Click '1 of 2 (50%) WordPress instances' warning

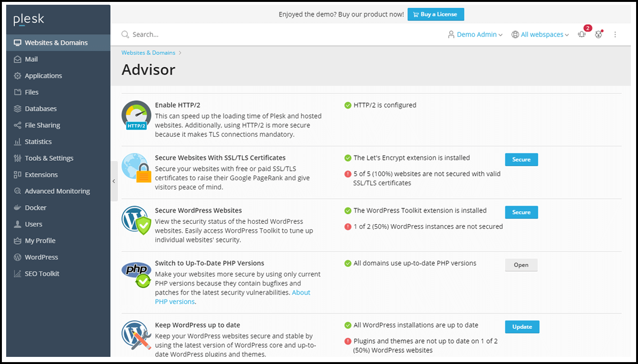click(428, 227)
